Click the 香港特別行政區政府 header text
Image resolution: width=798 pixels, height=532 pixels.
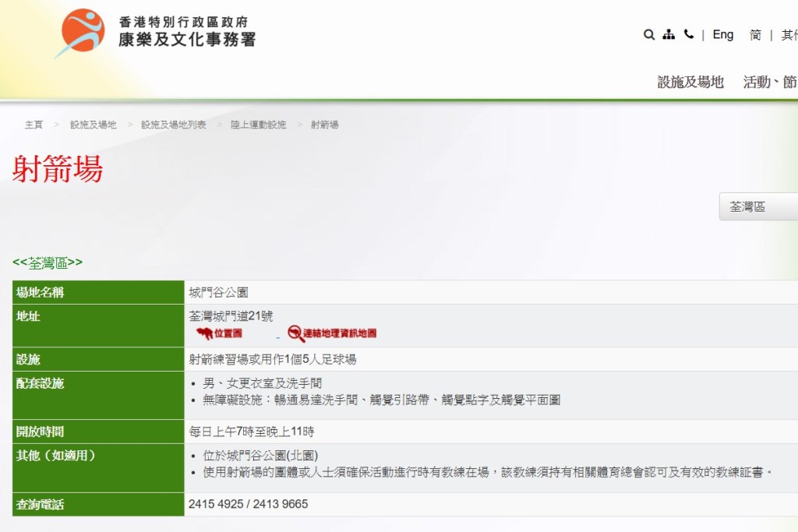click(183, 22)
